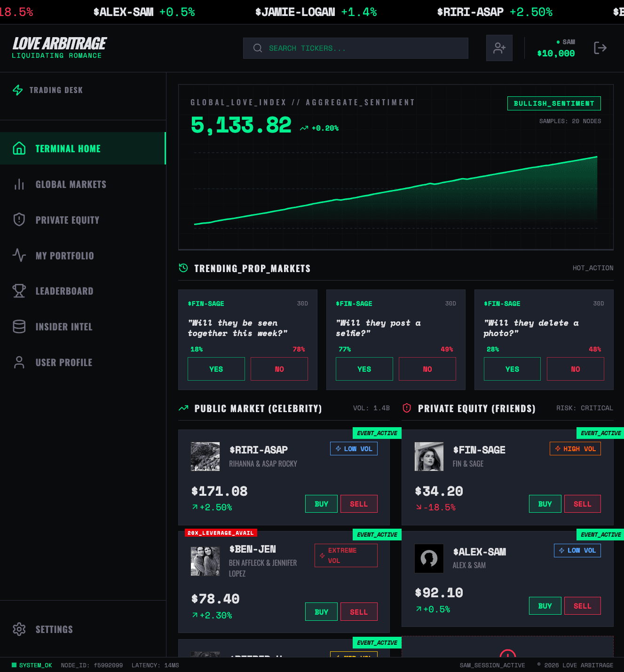Open the User Profile person icon

tap(19, 362)
